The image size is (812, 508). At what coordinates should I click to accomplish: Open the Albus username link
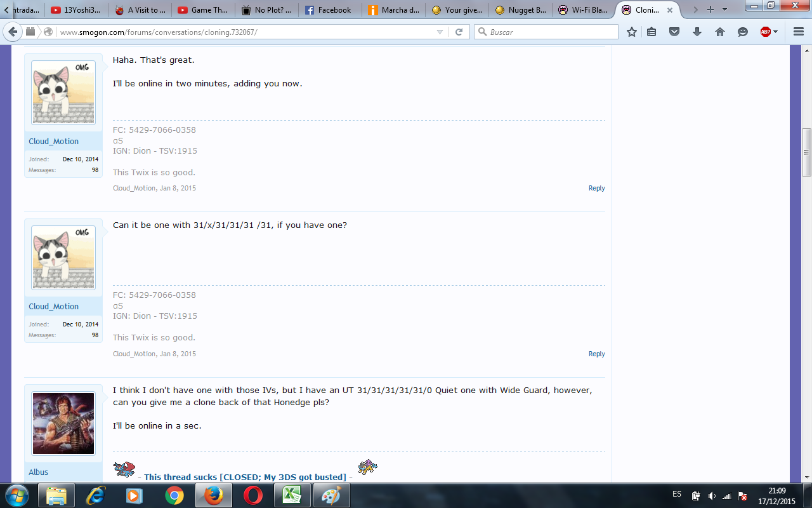click(39, 472)
